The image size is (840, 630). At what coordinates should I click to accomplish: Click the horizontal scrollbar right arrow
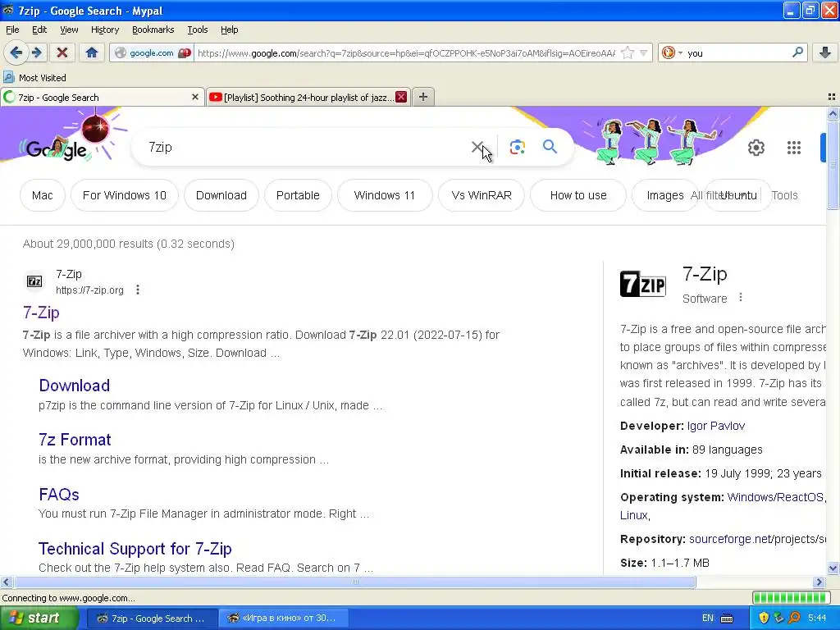[819, 582]
